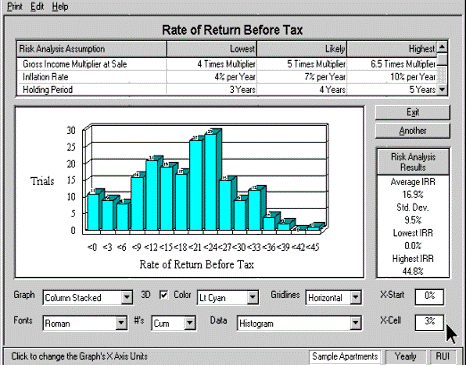Viewport: 466px width, 365px height.
Task: Select the Inflation Rate row label
Action: click(x=45, y=77)
